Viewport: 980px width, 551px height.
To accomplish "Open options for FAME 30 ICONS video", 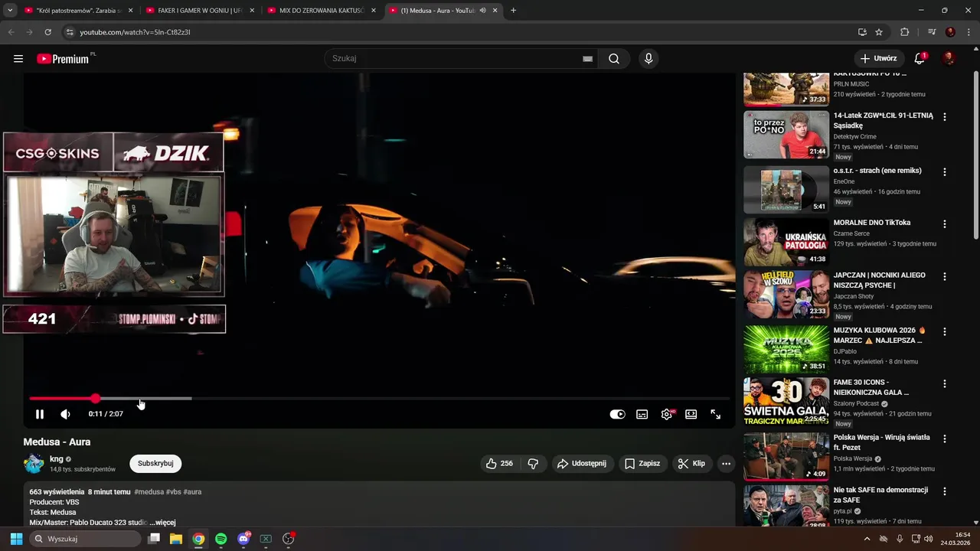I will 945,384.
